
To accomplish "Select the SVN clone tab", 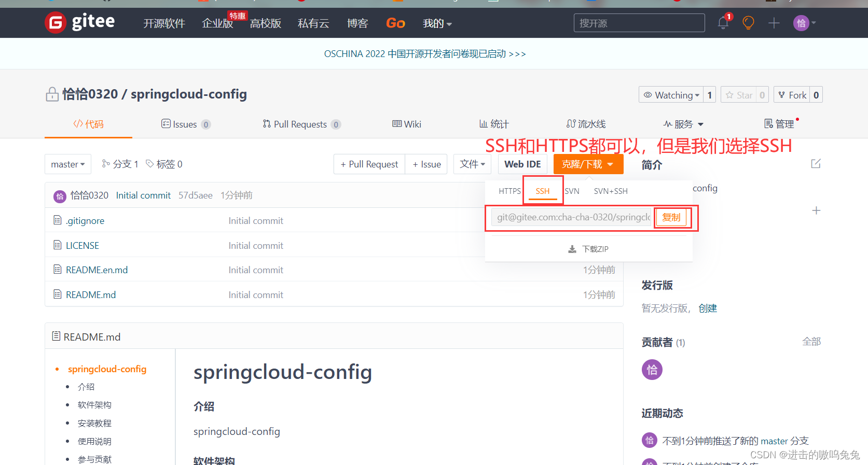I will [x=572, y=191].
